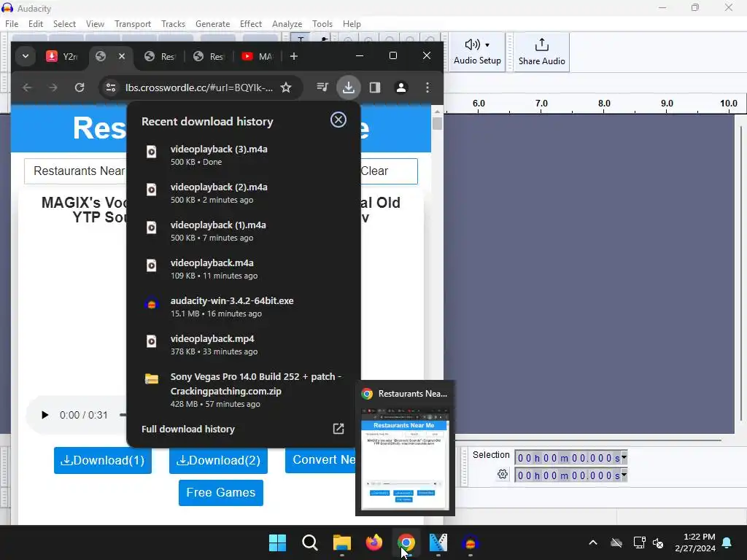Switch to the Y2mate Chrome tab
The image size is (747, 560).
[x=63, y=56]
